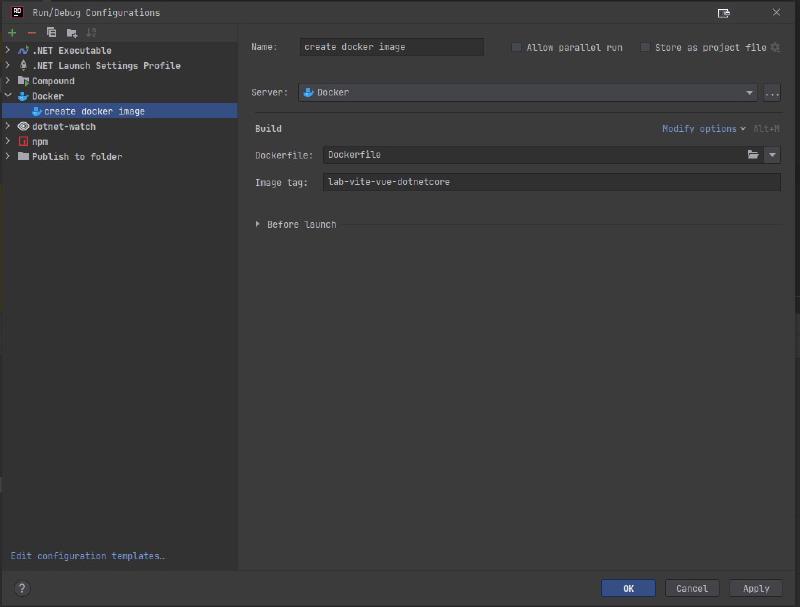Toggle the Store as project file checkbox
The height and width of the screenshot is (607, 800).
pos(645,47)
